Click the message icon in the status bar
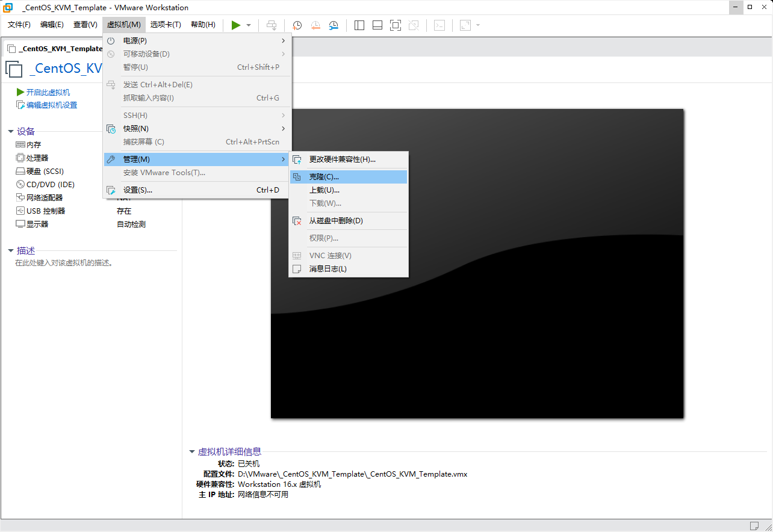Screen dimensions: 773x532 (x=754, y=526)
